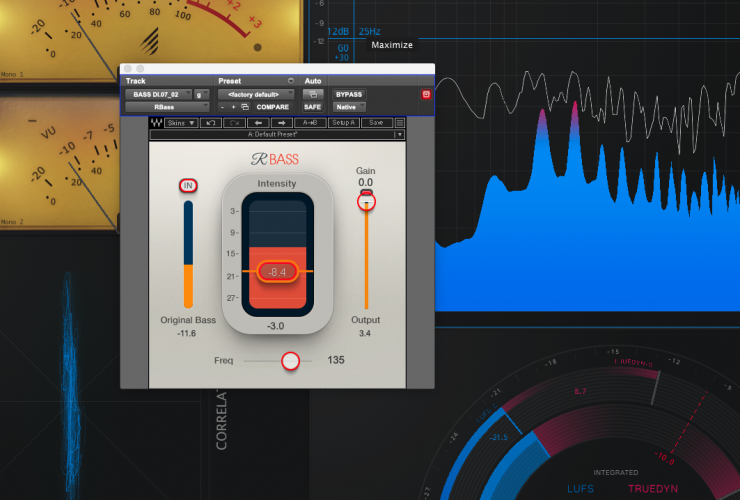Click the Maximize tooltip label

click(x=392, y=45)
